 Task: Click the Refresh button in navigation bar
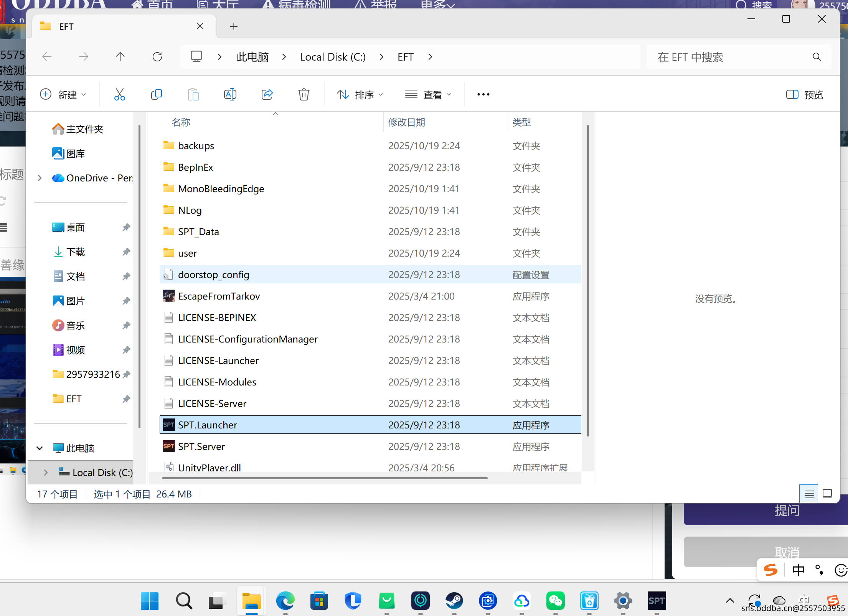tap(157, 57)
